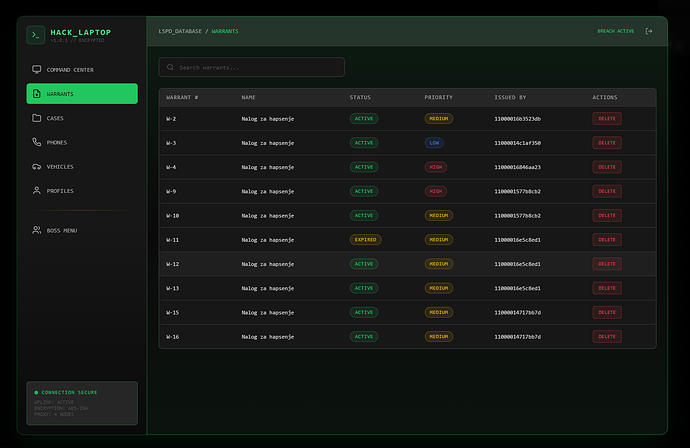Click the monitor icon for Command Center
This screenshot has height=448, width=690.
coord(37,70)
